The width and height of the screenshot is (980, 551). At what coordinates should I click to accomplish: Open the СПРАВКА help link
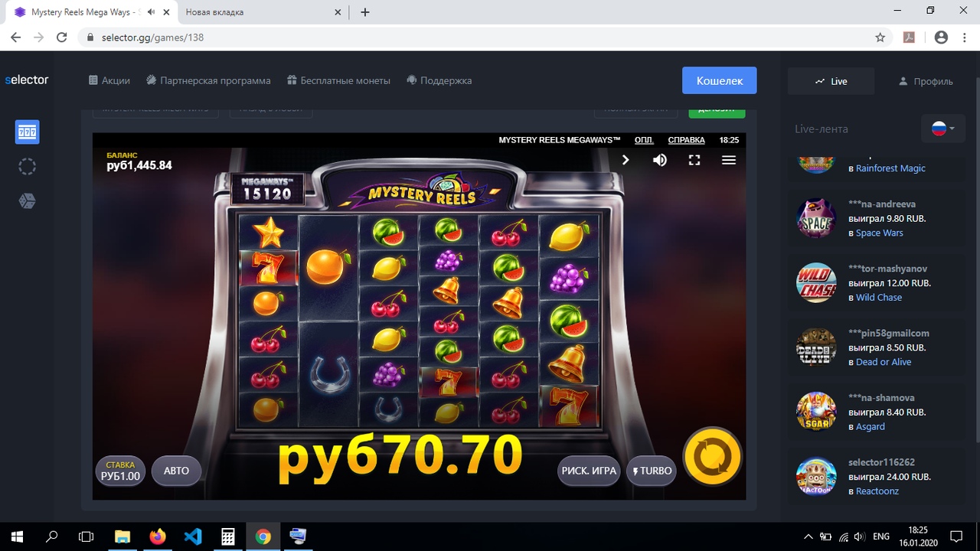pyautogui.click(x=687, y=140)
